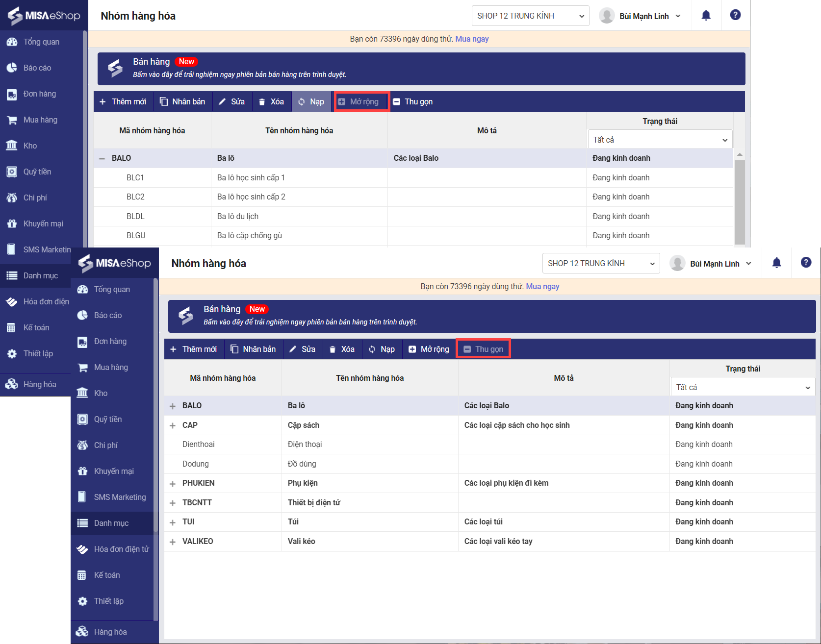Click Thêm mới plus button in lower window
Image resolution: width=821 pixels, height=644 pixels.
[194, 349]
